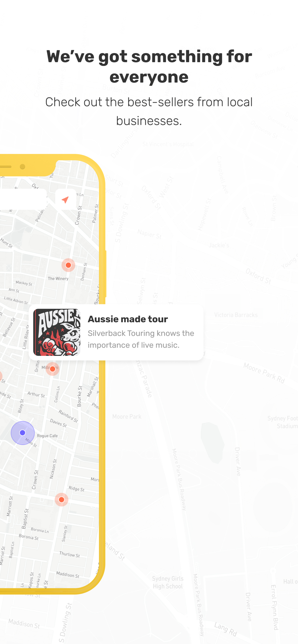
Task: Click the Ridge St street label
Action: [76, 489]
